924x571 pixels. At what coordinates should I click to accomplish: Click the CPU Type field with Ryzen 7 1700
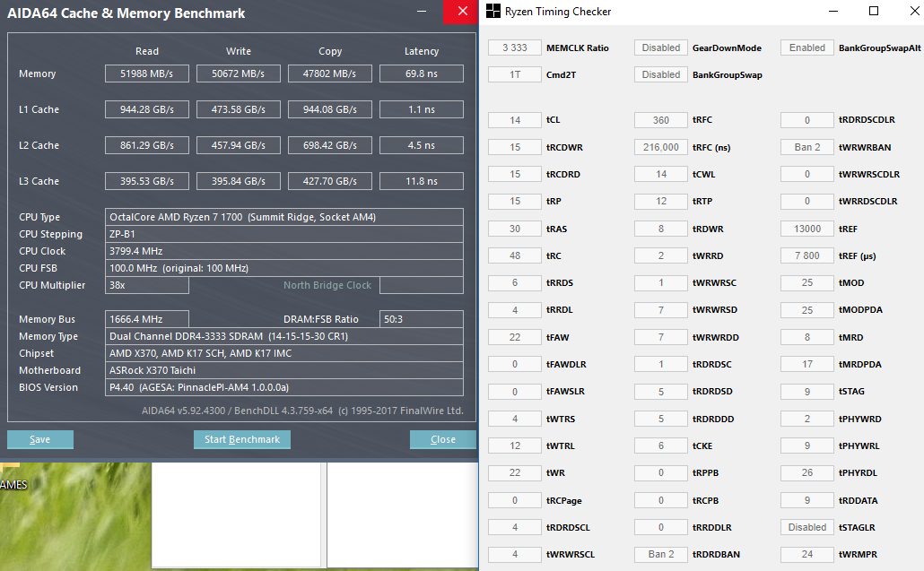point(284,217)
